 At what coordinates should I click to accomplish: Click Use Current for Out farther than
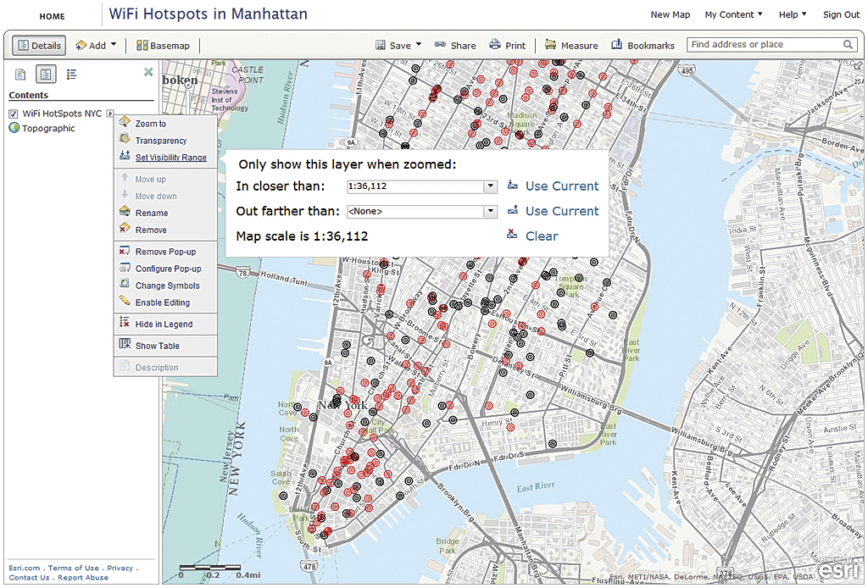pyautogui.click(x=561, y=211)
